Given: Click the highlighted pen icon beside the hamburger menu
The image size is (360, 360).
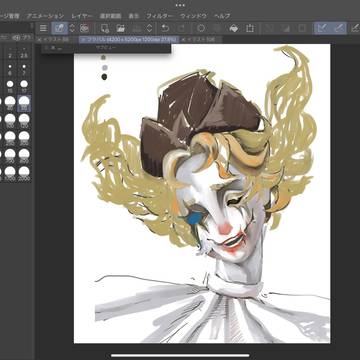Looking at the screenshot, I should point(60,28).
